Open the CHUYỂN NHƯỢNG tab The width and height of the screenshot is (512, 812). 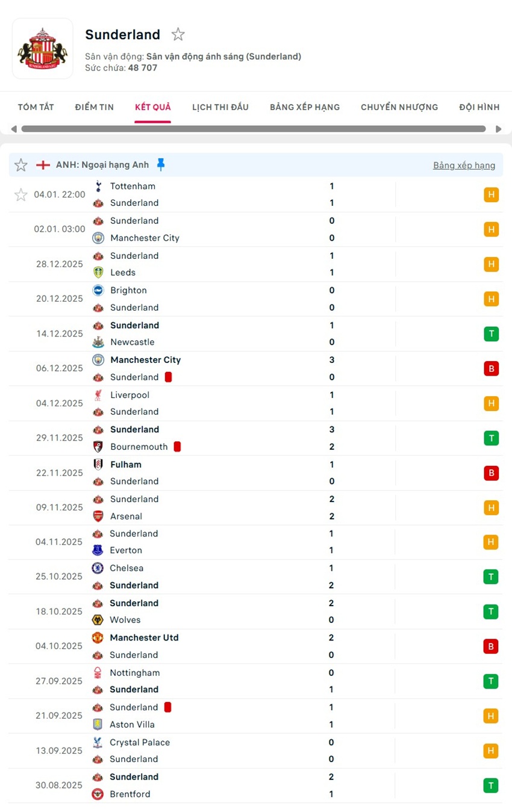tap(399, 107)
